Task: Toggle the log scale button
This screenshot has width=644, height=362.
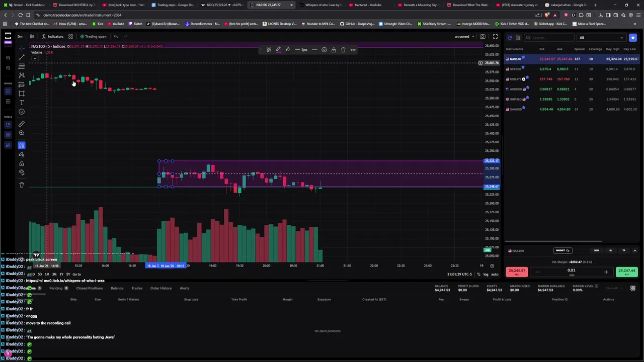Action: 486,275
